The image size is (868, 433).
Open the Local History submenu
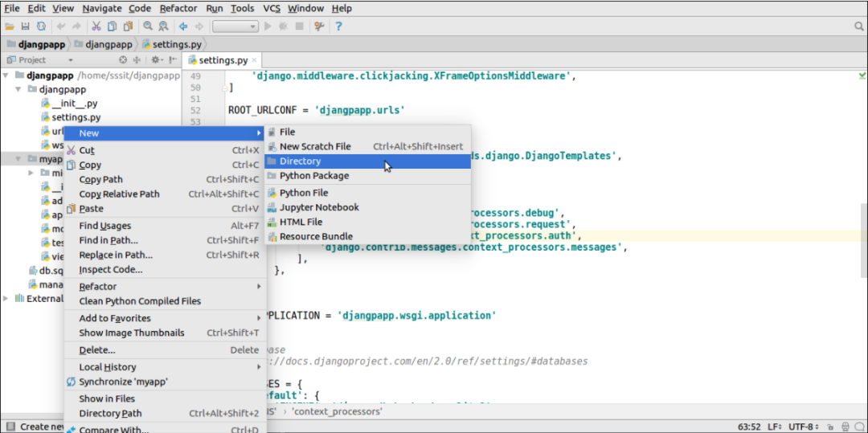pyautogui.click(x=165, y=367)
